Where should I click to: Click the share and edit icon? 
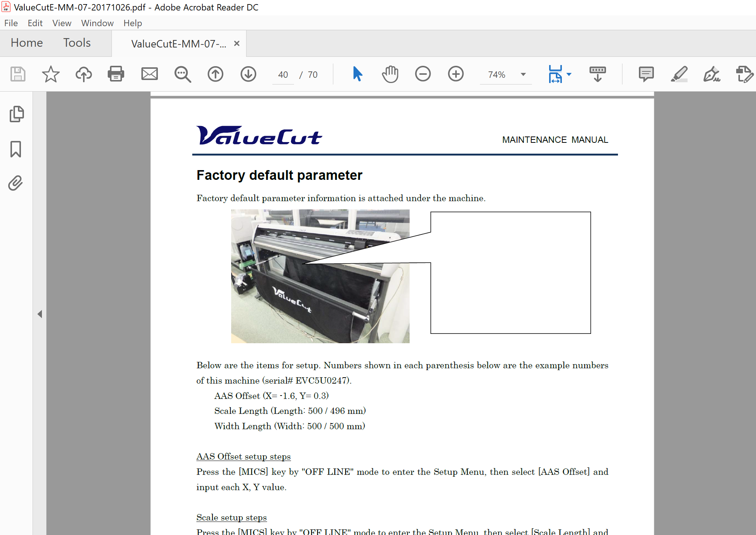tap(744, 74)
